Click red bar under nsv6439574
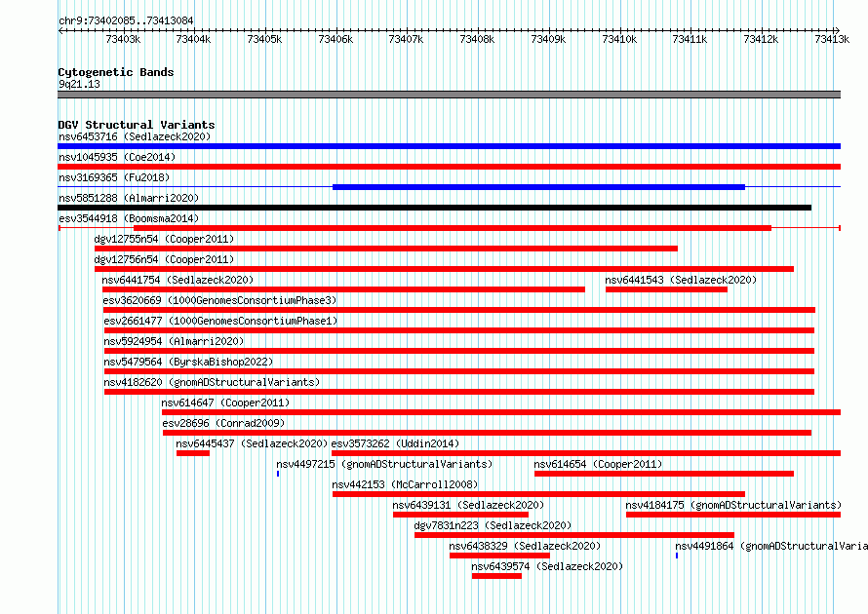The height and width of the screenshot is (614, 868). [496, 576]
